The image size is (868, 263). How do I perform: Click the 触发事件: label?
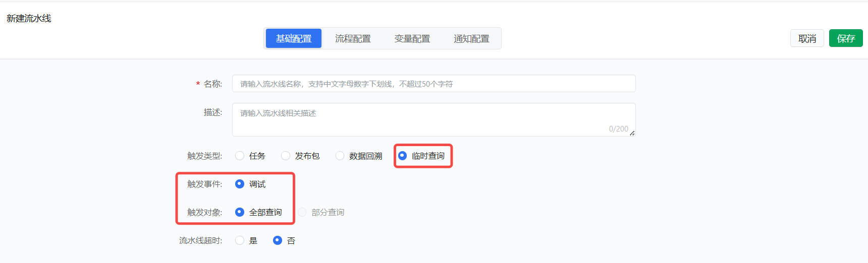tap(204, 184)
